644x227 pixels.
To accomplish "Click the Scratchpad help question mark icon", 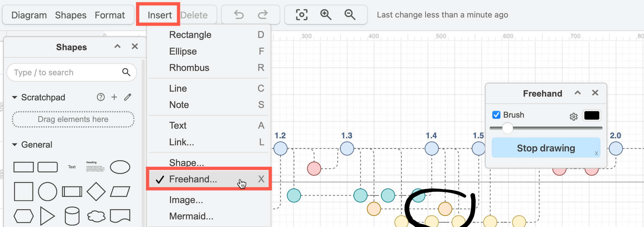I will click(101, 97).
